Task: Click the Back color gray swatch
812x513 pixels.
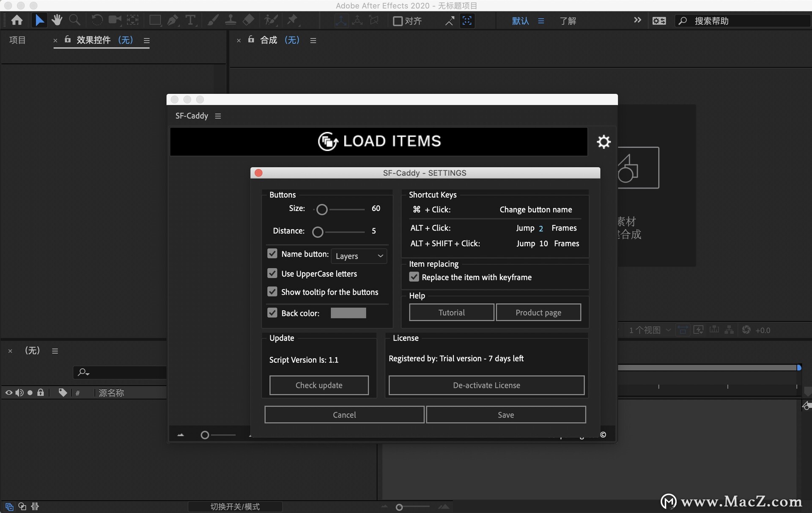Action: [x=348, y=313]
